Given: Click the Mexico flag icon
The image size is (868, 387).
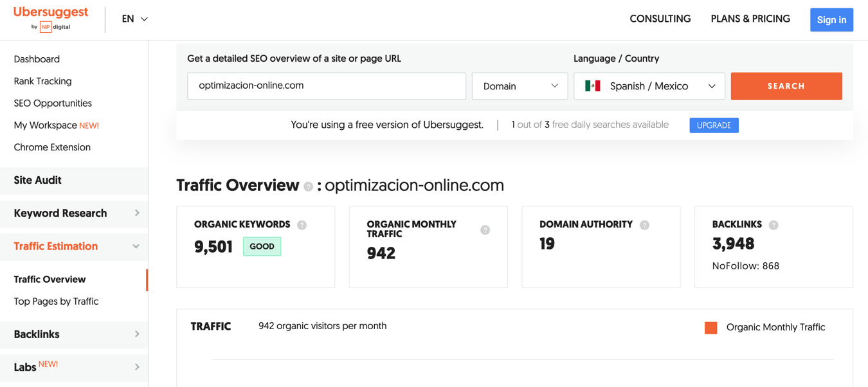Looking at the screenshot, I should tap(593, 85).
